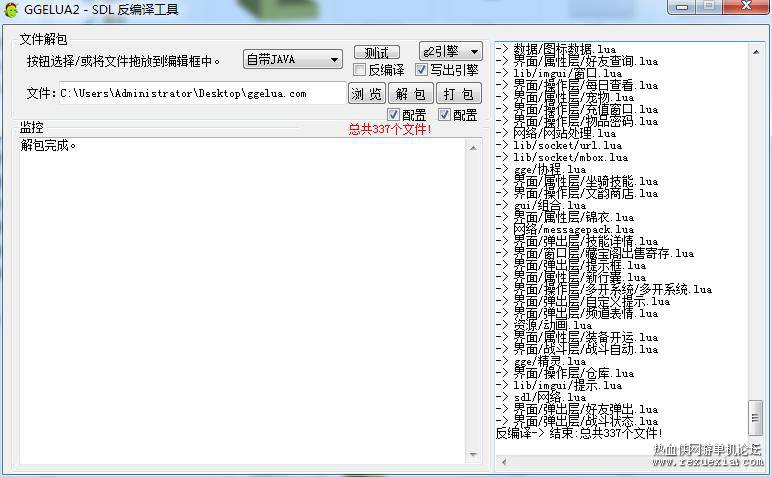
Task: Select the 界面/属性层/宠物.lua line
Action: tap(565, 97)
